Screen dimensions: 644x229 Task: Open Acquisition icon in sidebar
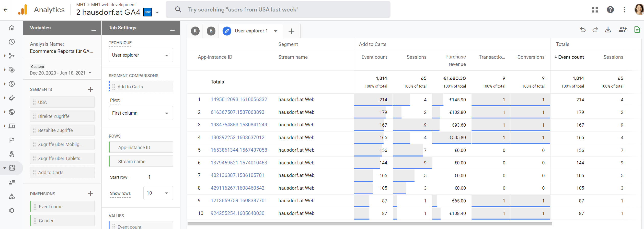tap(12, 56)
